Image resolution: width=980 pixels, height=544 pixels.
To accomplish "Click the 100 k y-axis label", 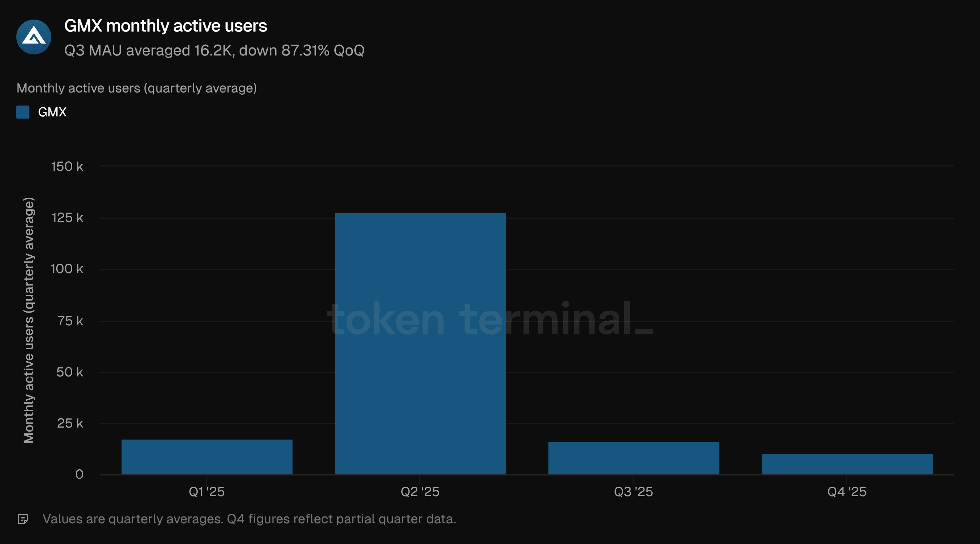I will click(x=67, y=269).
